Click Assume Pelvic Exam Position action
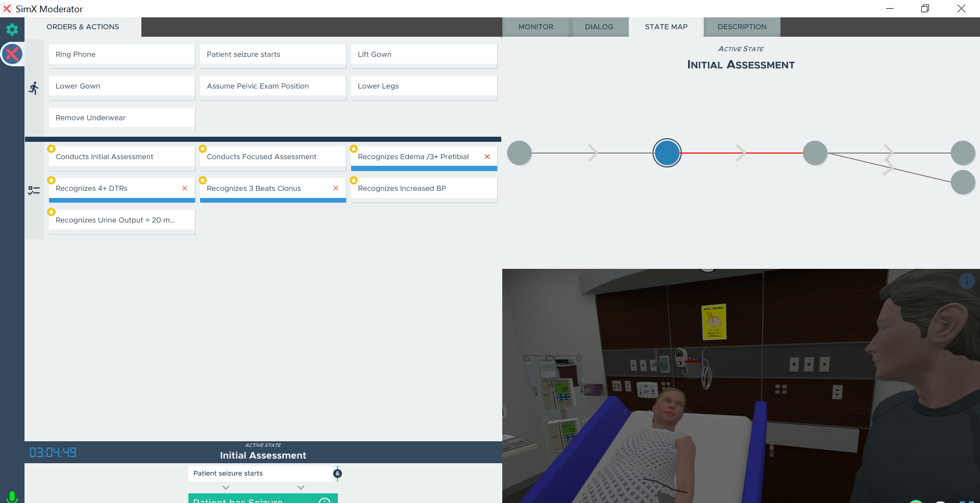Viewport: 980px width, 503px height. click(273, 86)
